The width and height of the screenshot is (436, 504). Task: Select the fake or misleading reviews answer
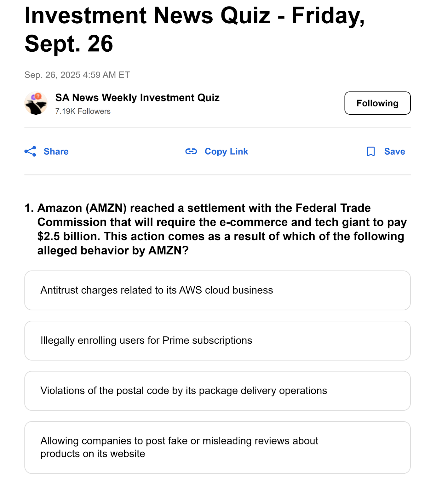[x=217, y=447]
